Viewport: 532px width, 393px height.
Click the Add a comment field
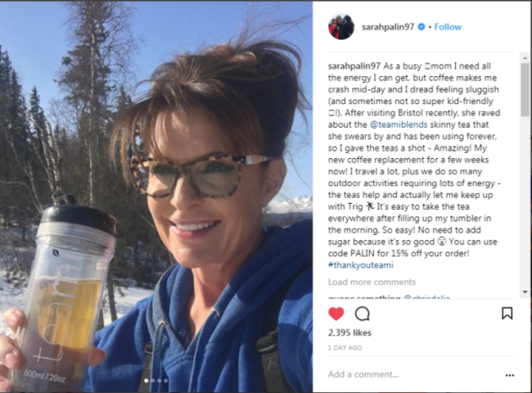[414, 374]
